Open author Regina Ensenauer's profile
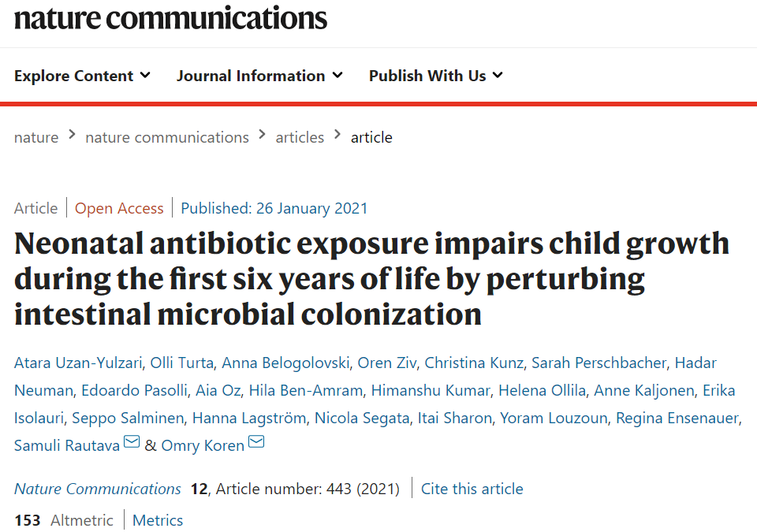Viewport: 757px width, 532px height. point(677,418)
